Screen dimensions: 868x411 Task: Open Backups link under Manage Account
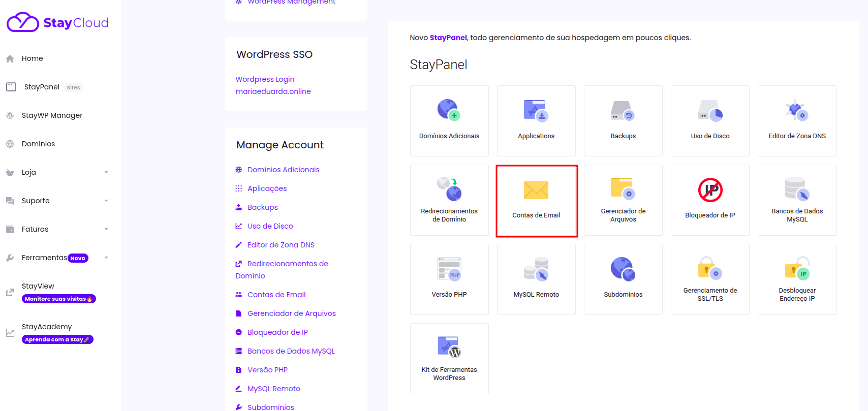coord(262,207)
